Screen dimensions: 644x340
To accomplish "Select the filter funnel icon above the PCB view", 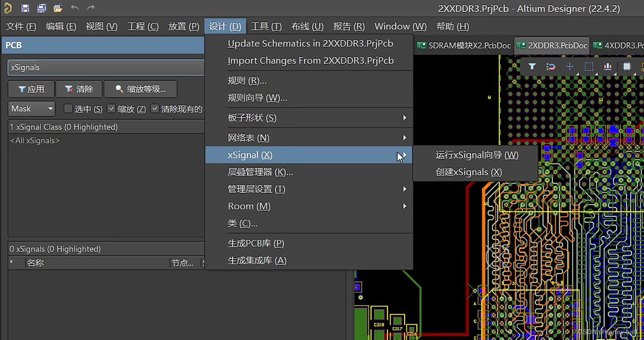I will (x=532, y=67).
